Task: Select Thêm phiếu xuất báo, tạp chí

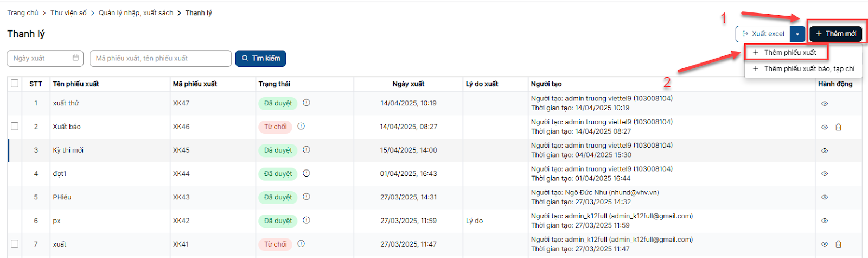Action: 808,69
